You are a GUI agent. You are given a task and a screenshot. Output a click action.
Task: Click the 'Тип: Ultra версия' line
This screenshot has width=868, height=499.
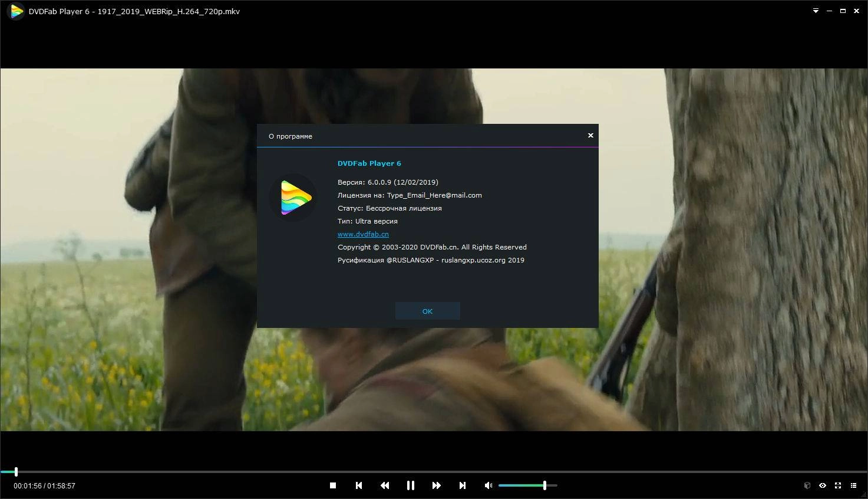coord(368,221)
